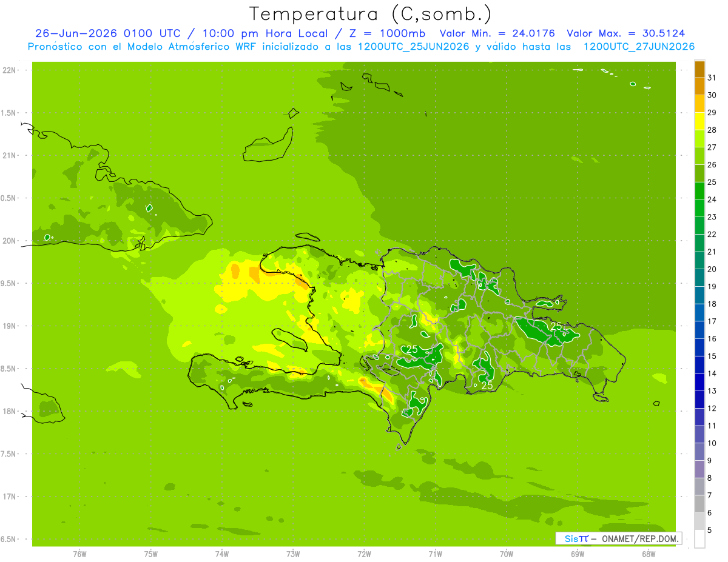
Task: Click the color scale value '15'
Action: pyautogui.click(x=712, y=356)
